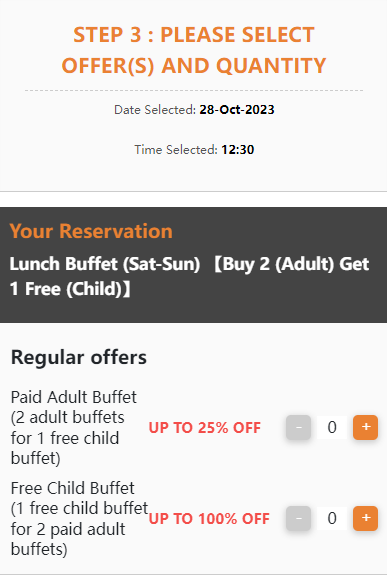Click the Your Reservation heading
Screen dimensions: 387x576
click(x=91, y=231)
